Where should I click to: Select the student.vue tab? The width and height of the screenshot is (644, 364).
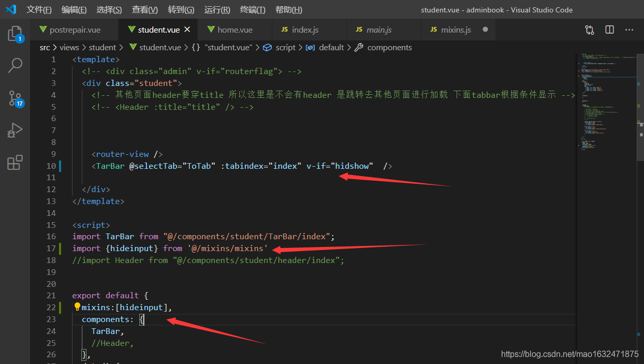point(158,30)
